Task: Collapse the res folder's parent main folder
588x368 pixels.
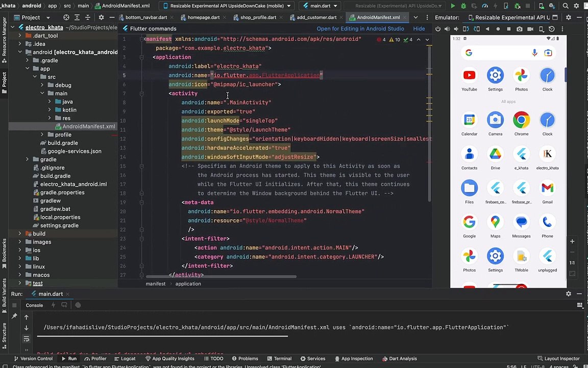Action: coord(42,94)
